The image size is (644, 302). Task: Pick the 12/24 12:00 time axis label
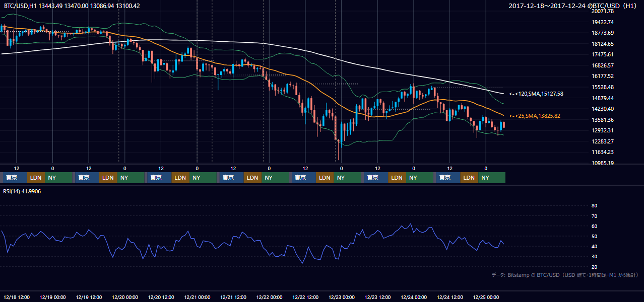click(x=450, y=297)
